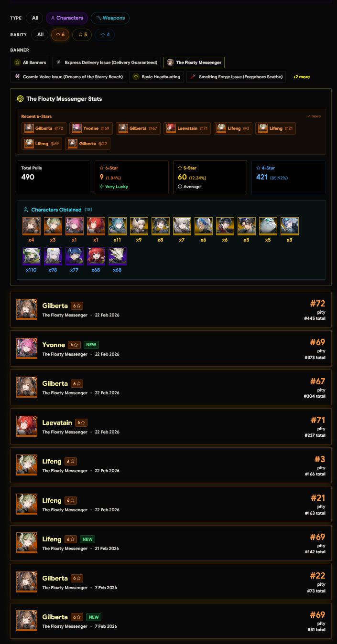This screenshot has height=644, width=337.
Task: Click the white-haired portrait labeled x7
Action: 182,226
